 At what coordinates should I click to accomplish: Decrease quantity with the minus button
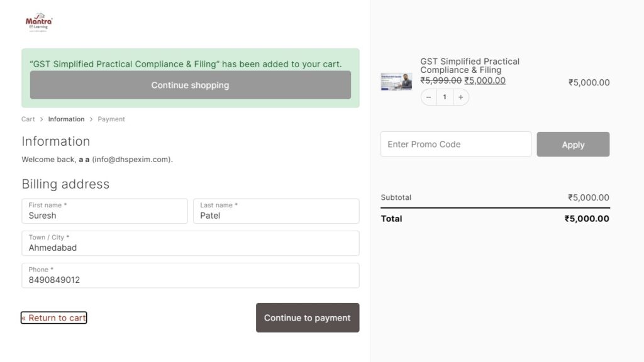click(429, 97)
